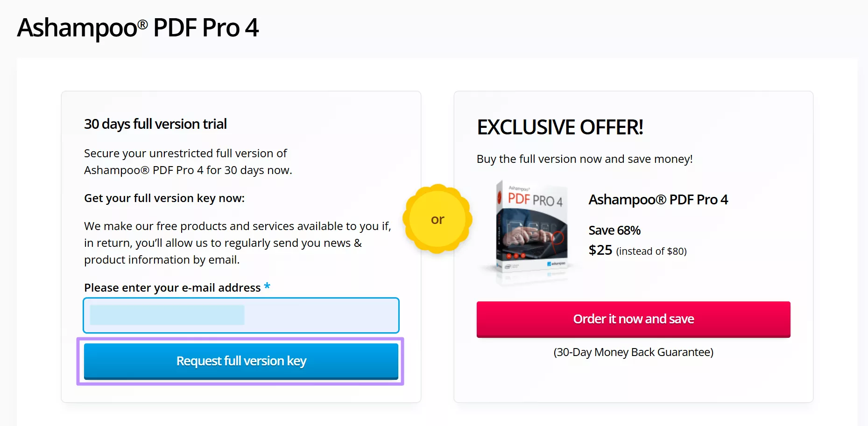Click the "Get your full version key now:" text
This screenshot has height=426, width=868.
(x=164, y=198)
